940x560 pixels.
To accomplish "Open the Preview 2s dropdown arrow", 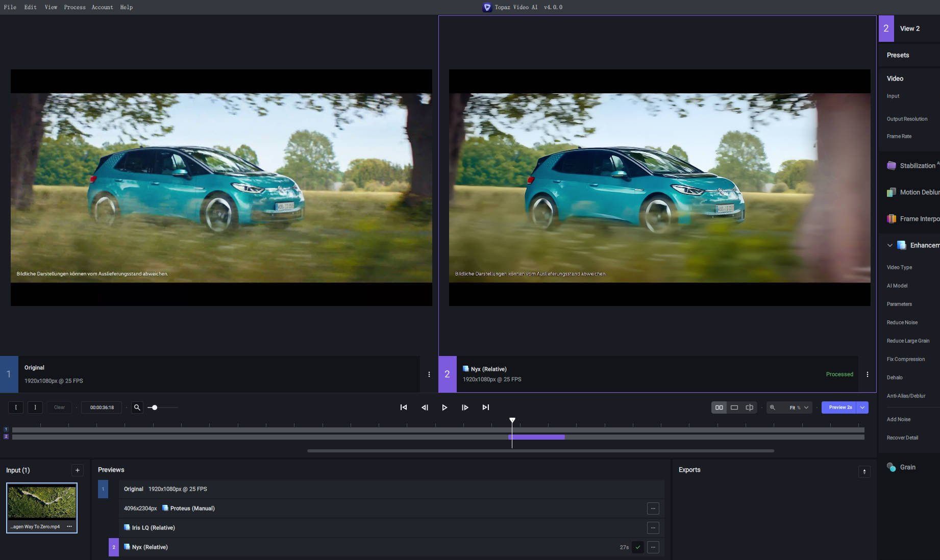I will [x=862, y=408].
